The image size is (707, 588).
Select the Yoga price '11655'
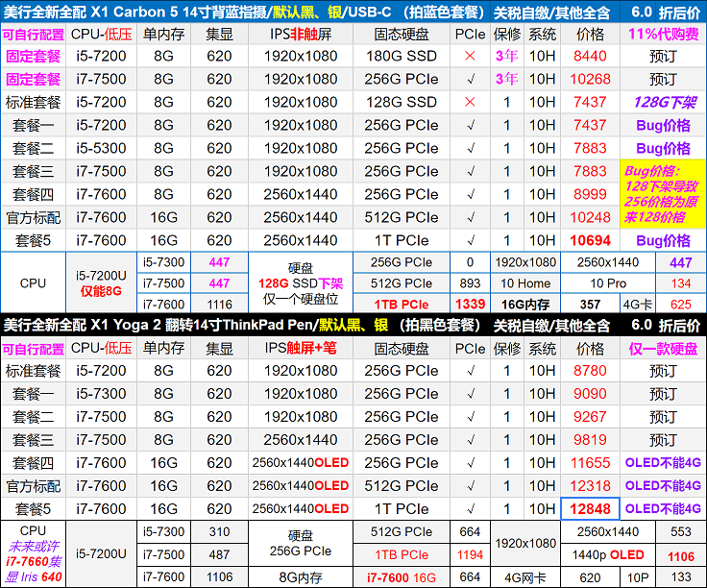click(590, 463)
